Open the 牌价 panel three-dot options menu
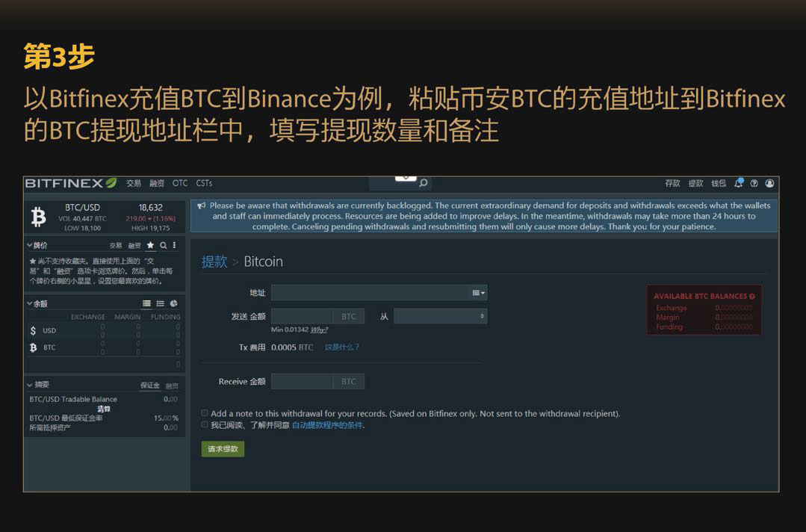806x532 pixels. (x=174, y=245)
